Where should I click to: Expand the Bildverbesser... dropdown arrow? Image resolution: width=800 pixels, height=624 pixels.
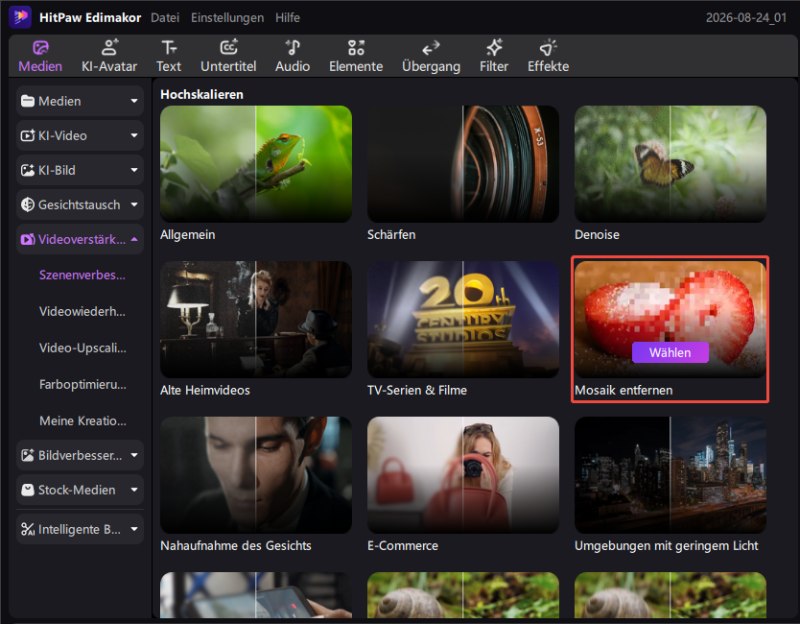coord(134,455)
